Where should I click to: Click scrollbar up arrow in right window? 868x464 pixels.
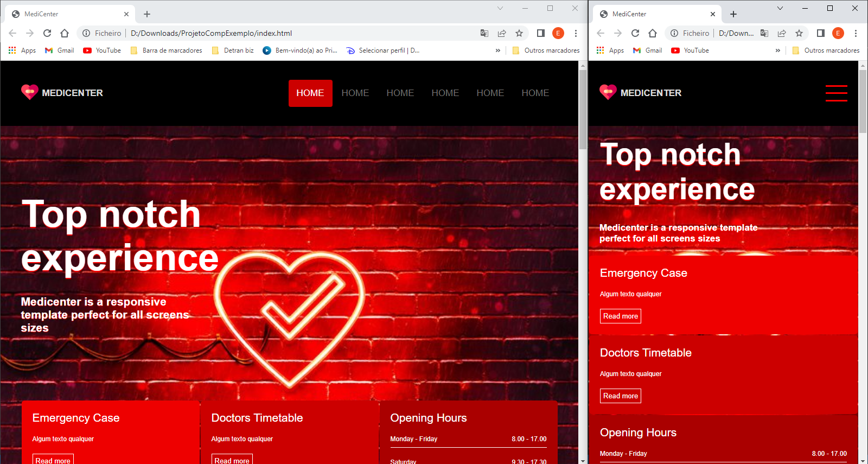863,65
